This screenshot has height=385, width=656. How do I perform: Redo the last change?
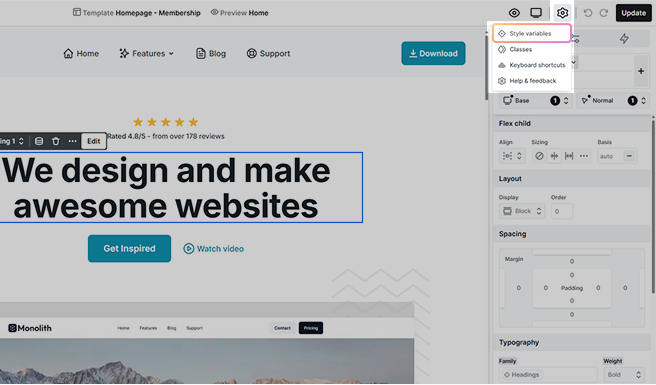pos(604,13)
